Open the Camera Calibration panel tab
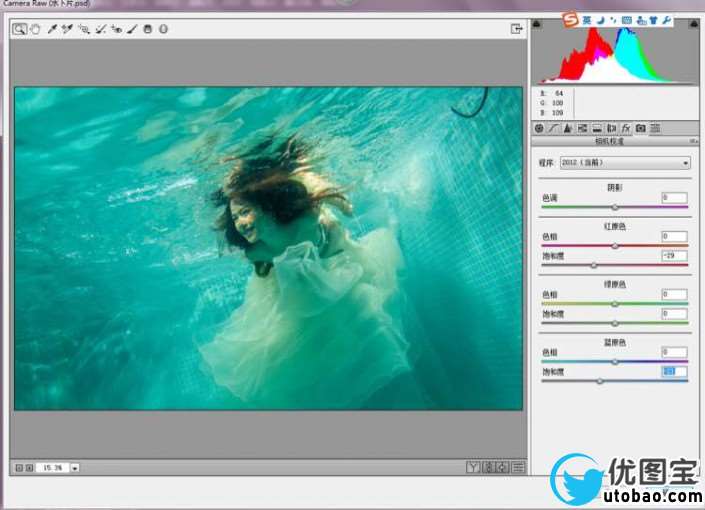The height and width of the screenshot is (510, 705). point(641,129)
